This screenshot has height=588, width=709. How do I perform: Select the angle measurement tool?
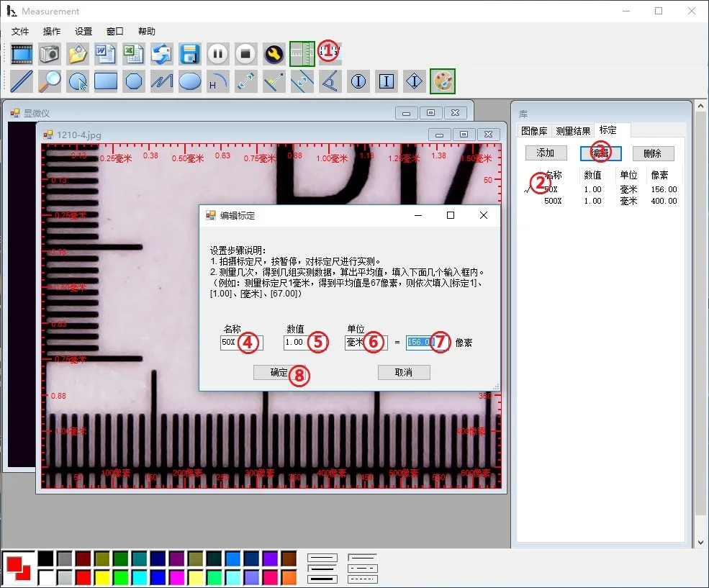coord(330,81)
